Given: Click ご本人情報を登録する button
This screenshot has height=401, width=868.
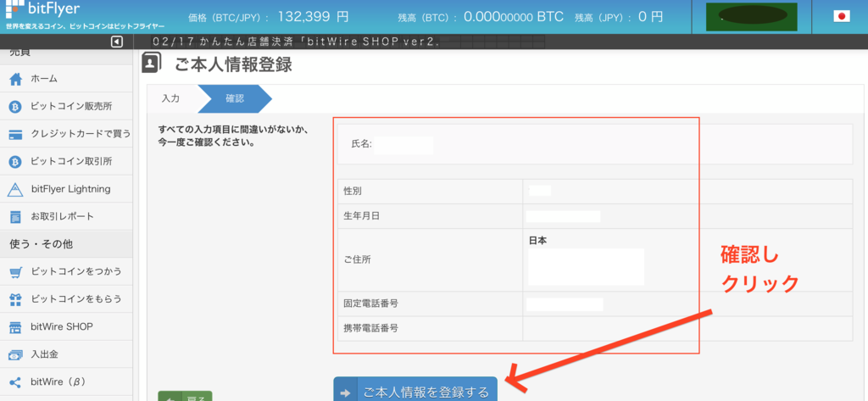Looking at the screenshot, I should (415, 389).
